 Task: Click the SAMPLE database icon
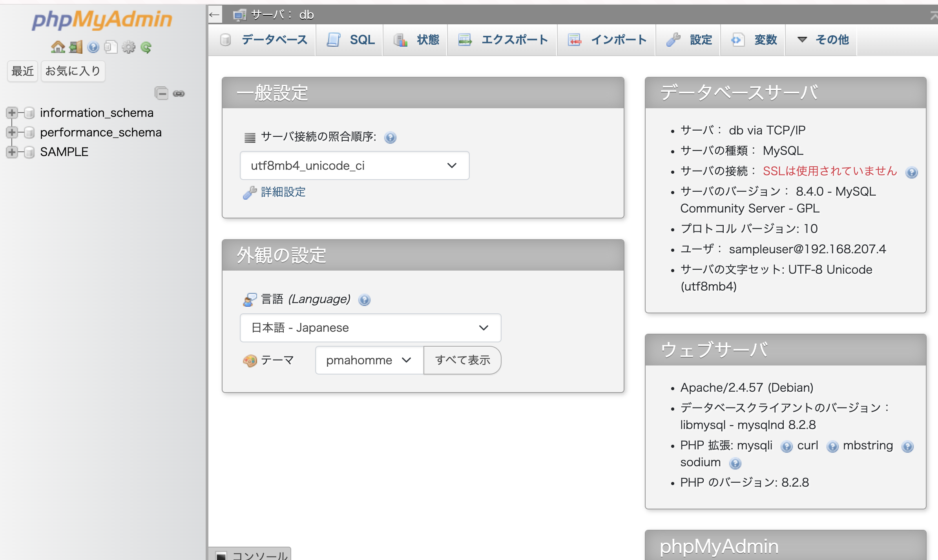[x=29, y=152]
